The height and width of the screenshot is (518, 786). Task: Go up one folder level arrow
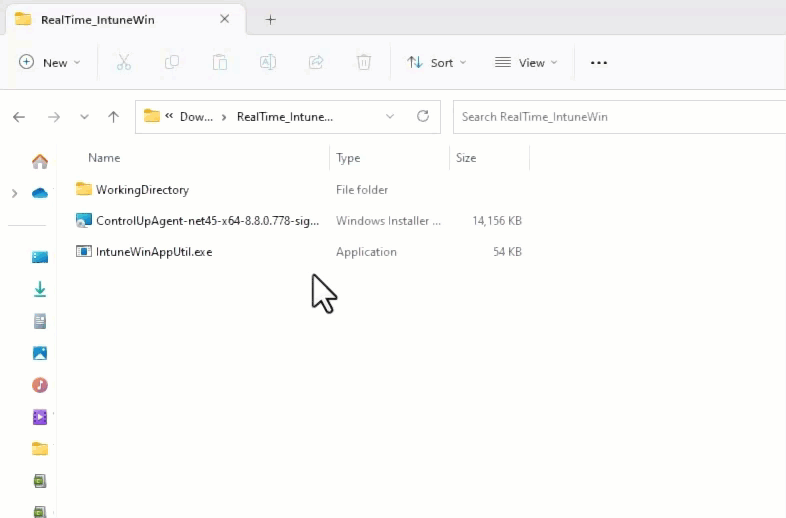point(113,117)
